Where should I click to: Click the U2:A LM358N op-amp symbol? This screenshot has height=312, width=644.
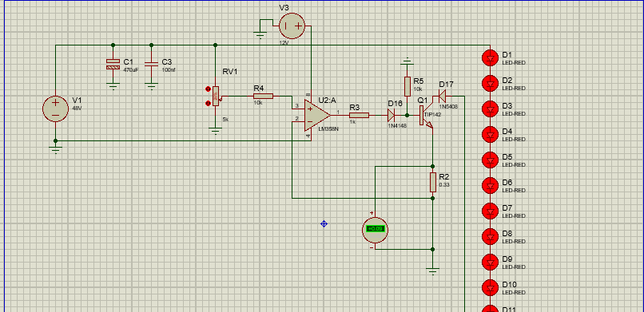pyautogui.click(x=317, y=115)
